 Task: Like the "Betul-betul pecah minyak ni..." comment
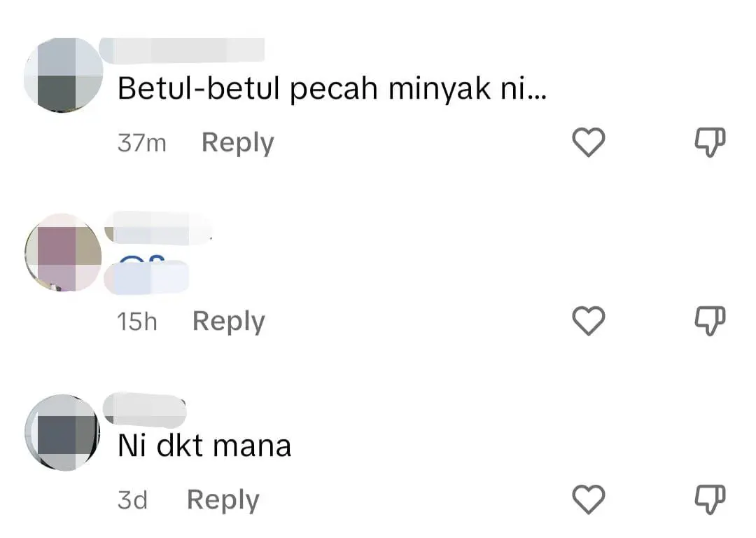[588, 143]
